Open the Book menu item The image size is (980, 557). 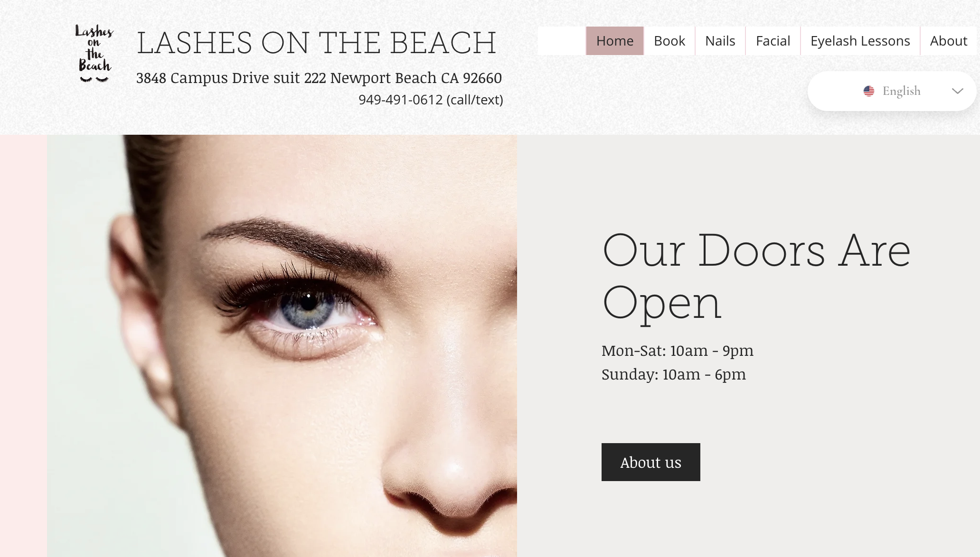pos(669,41)
